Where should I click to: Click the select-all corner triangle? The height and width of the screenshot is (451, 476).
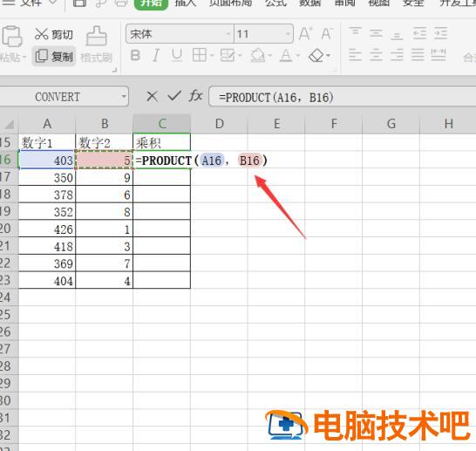(9, 124)
